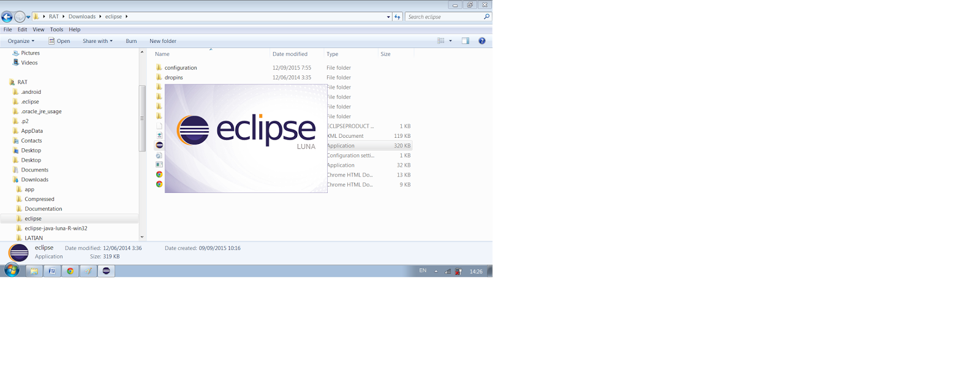Image resolution: width=980 pixels, height=381 pixels.
Task: Open the Tools menu
Action: tap(56, 29)
